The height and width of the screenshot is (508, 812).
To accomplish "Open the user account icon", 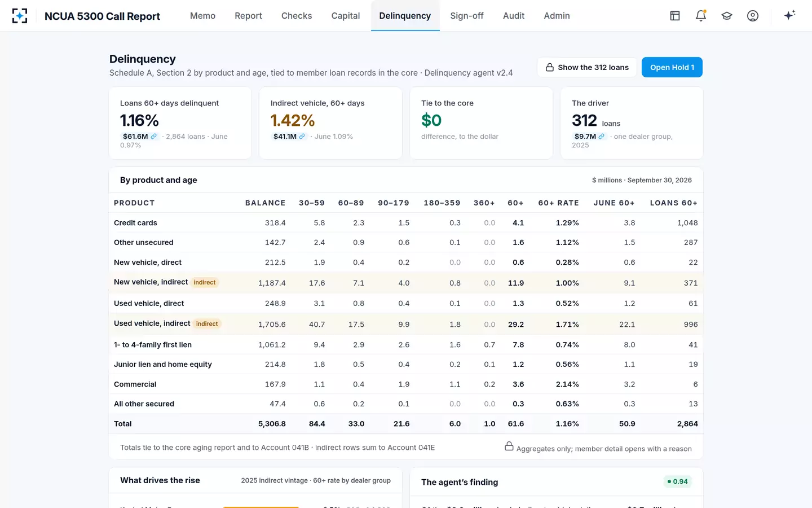I will (x=753, y=16).
